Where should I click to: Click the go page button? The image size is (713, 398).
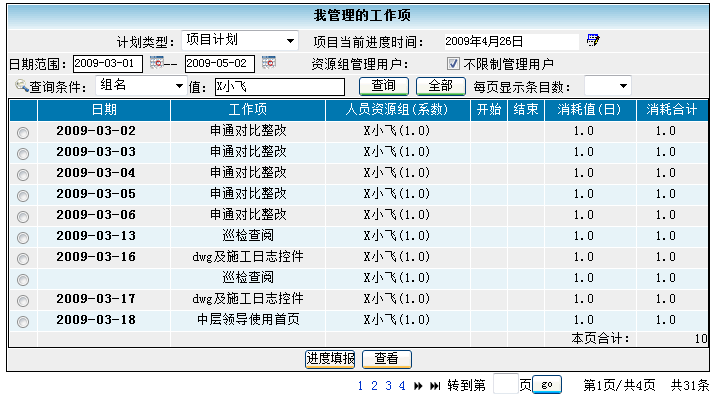[547, 385]
